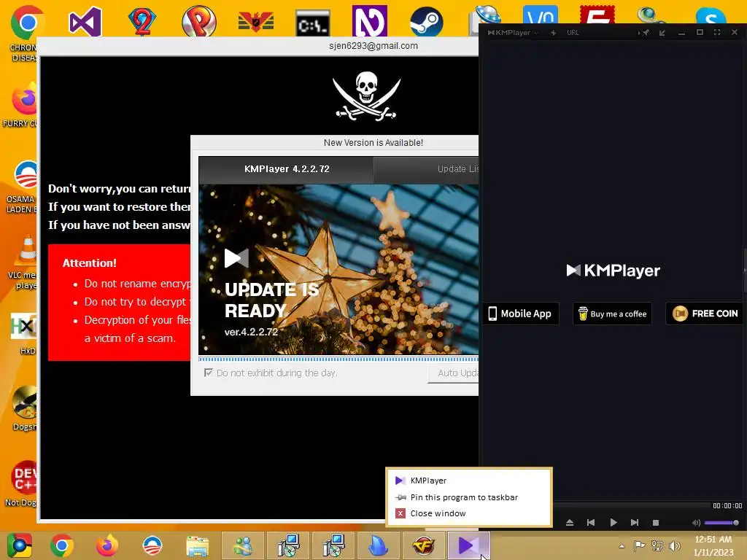The image size is (747, 560).
Task: Click the KMPlayer seek bar
Action: [631, 505]
